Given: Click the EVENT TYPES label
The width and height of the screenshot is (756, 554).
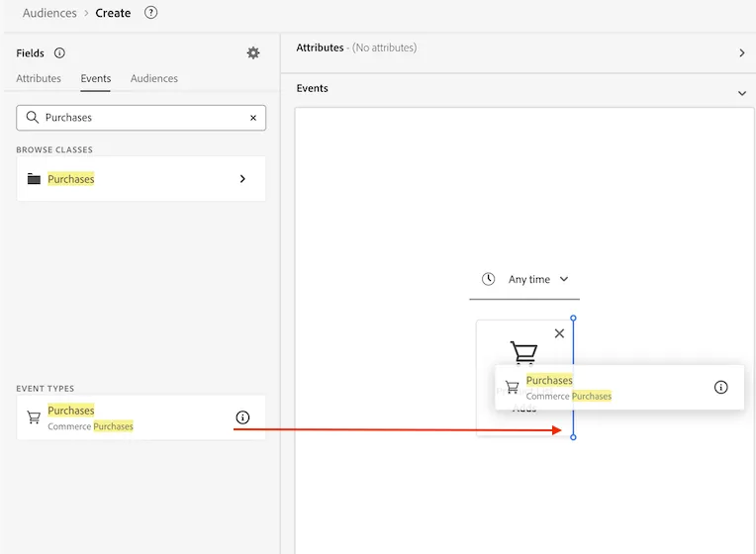Looking at the screenshot, I should click(46, 389).
